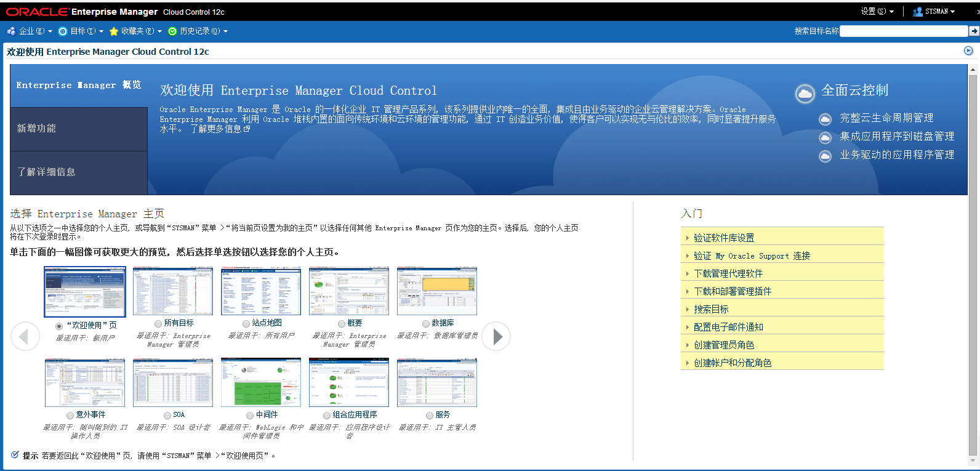Pick the 概要 radio button
Image resolution: width=980 pixels, height=471 pixels.
342,324
